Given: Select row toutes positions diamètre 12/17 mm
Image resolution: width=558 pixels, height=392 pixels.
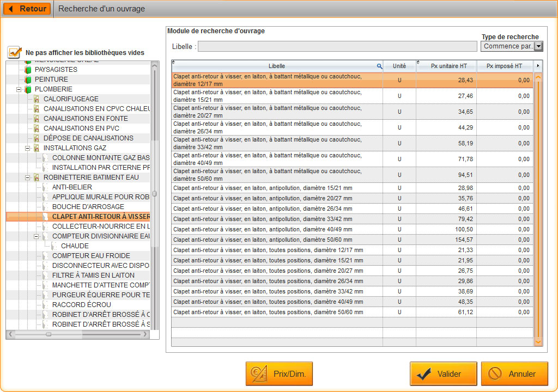Looking at the screenshot, I should pyautogui.click(x=352, y=250).
